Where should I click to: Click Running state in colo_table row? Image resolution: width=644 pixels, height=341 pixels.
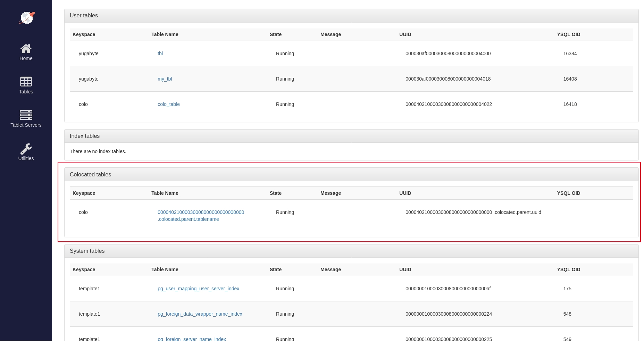pos(285,104)
